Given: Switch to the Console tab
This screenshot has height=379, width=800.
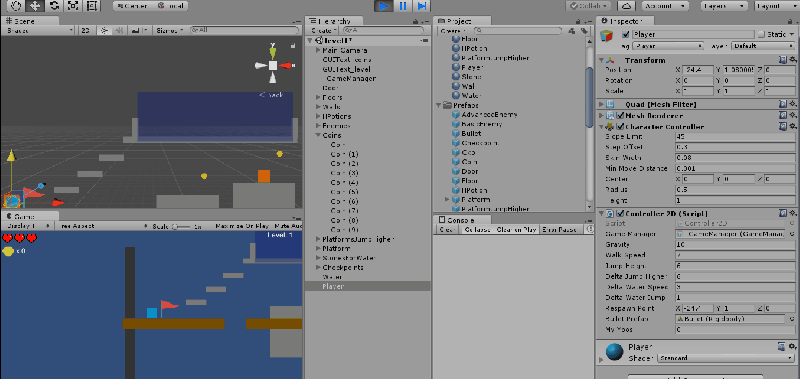Looking at the screenshot, I should (x=461, y=220).
